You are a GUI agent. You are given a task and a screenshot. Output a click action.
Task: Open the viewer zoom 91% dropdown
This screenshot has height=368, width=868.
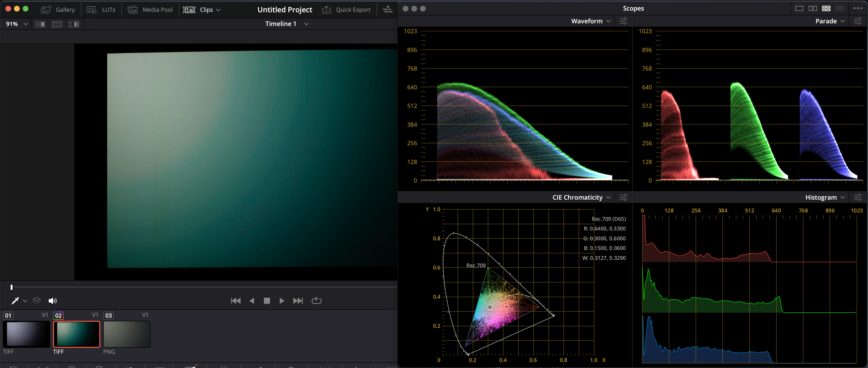coord(16,24)
